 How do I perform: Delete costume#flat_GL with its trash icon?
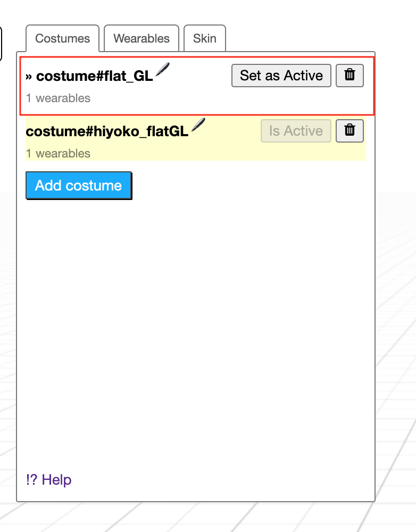pyautogui.click(x=350, y=76)
